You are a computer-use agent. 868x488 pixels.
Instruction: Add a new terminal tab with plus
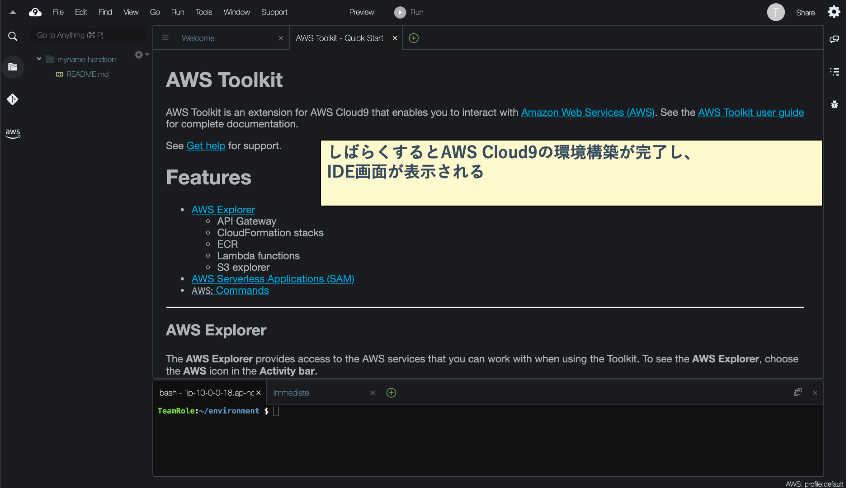coord(392,393)
